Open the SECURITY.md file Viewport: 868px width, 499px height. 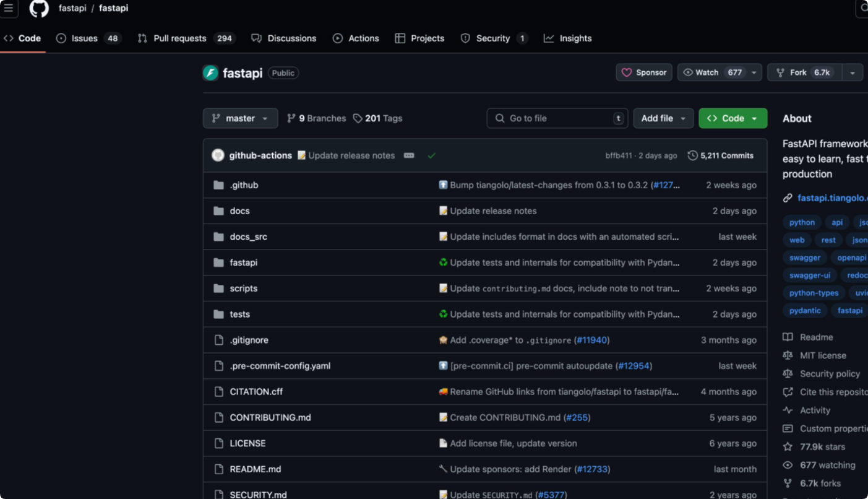pyautogui.click(x=258, y=494)
